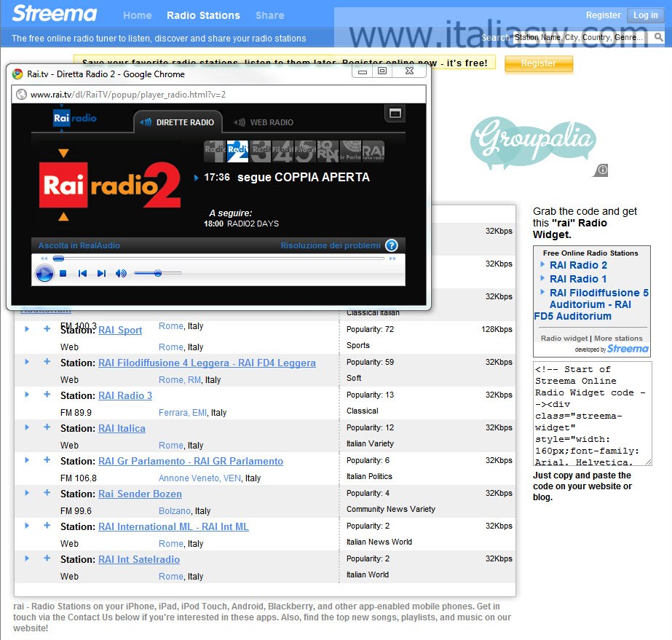Select the Radio 2 channel icon

tap(237, 151)
